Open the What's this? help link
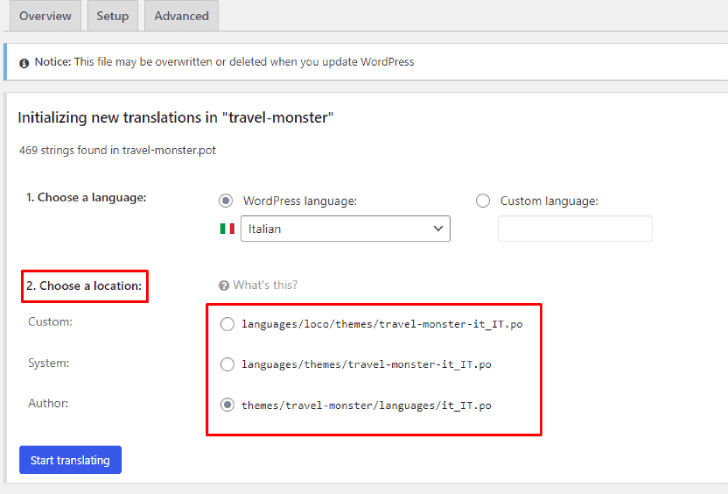The width and height of the screenshot is (728, 494). click(265, 285)
